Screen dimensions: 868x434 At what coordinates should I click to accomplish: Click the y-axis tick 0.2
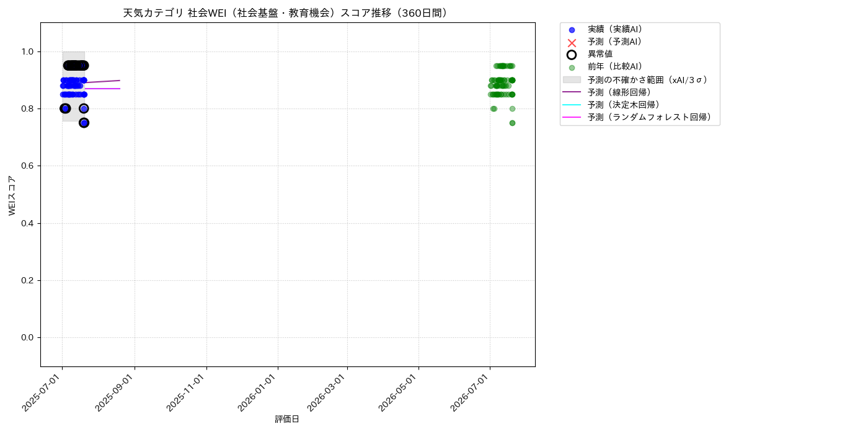pyautogui.click(x=29, y=280)
